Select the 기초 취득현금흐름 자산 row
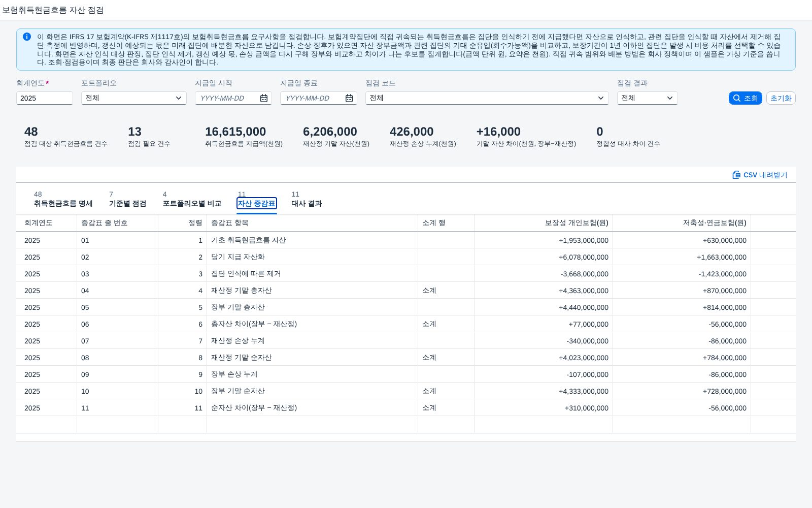The image size is (812, 508). (x=406, y=240)
